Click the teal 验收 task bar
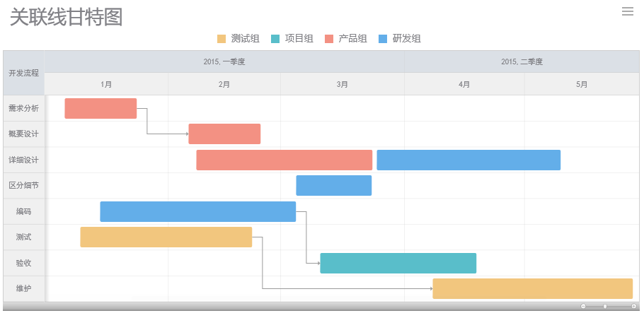 point(398,263)
